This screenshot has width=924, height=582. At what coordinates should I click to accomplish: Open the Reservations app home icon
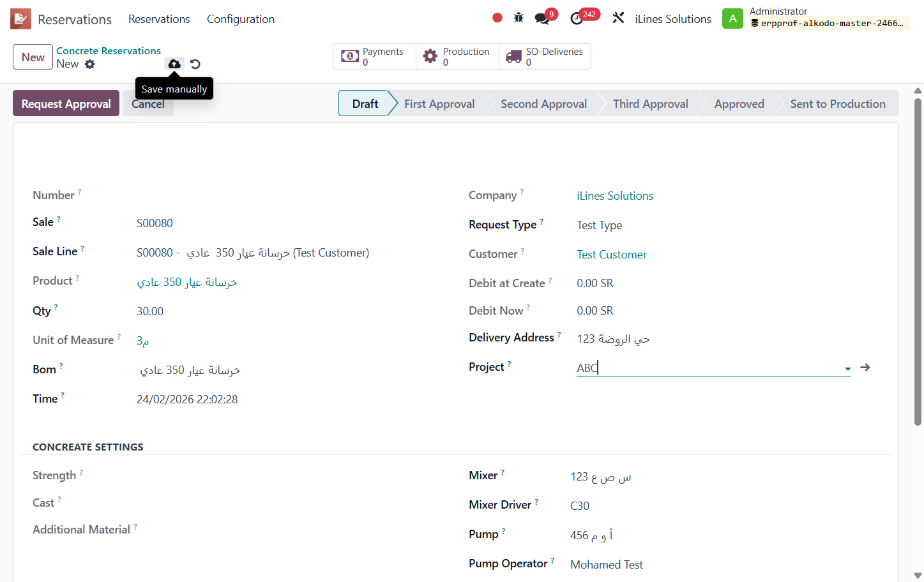click(20, 19)
